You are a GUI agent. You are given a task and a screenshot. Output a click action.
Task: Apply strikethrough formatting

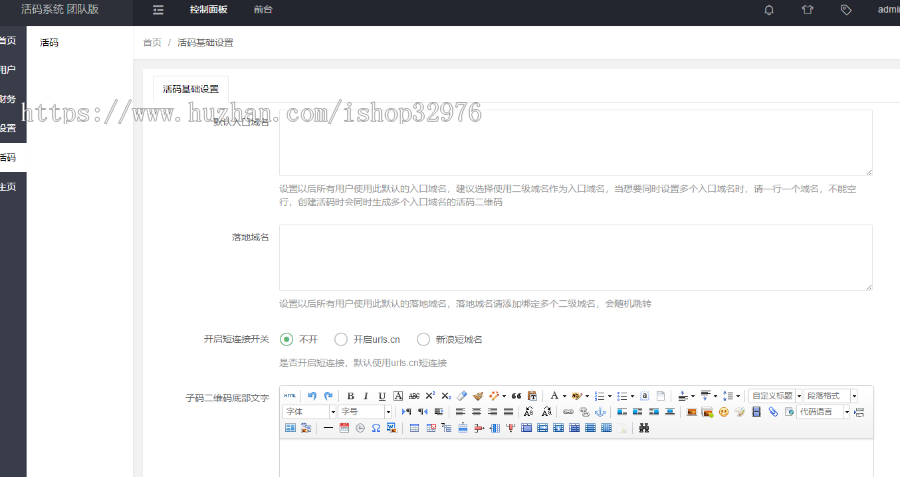(414, 396)
